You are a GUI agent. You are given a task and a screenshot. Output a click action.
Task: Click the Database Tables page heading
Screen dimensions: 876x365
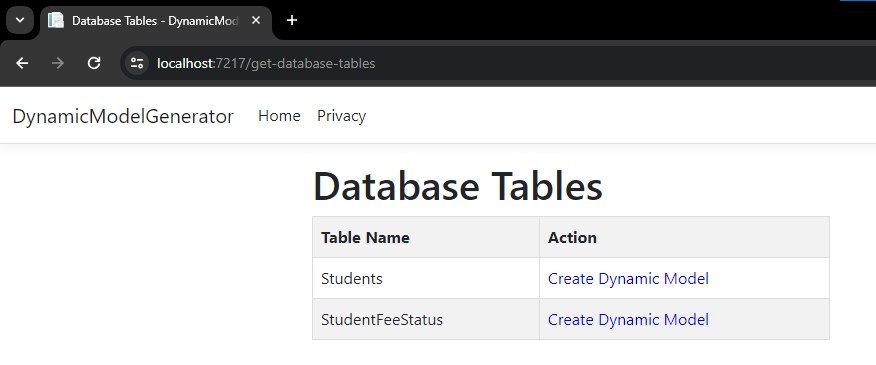pyautogui.click(x=458, y=186)
